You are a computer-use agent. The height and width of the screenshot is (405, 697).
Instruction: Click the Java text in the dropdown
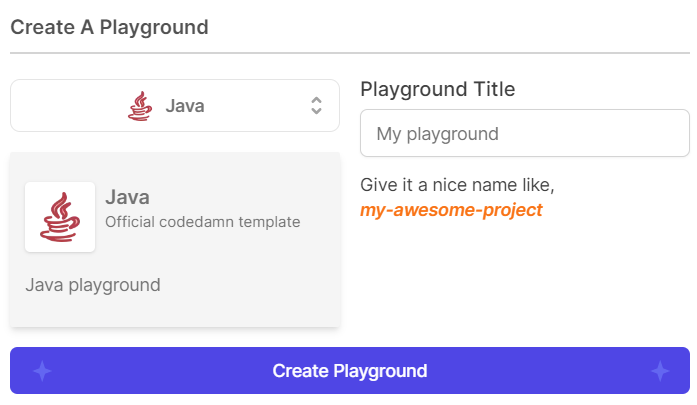click(x=185, y=106)
